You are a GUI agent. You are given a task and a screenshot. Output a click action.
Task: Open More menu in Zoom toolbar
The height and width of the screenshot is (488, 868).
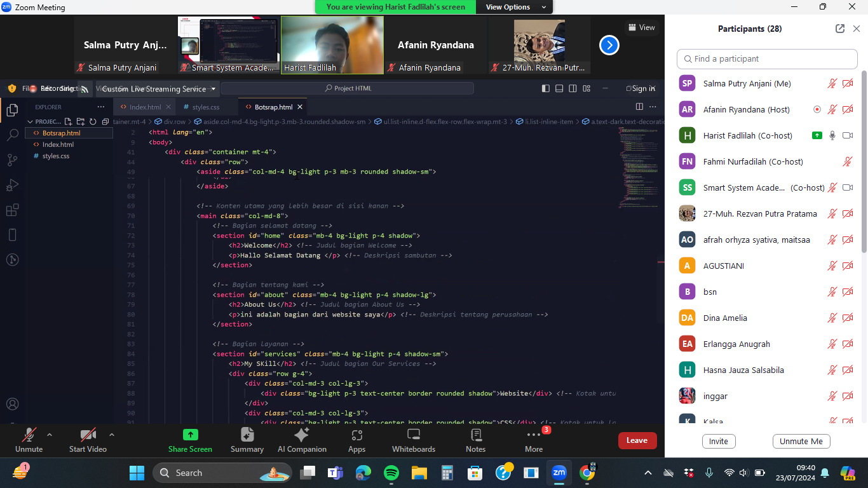point(534,440)
